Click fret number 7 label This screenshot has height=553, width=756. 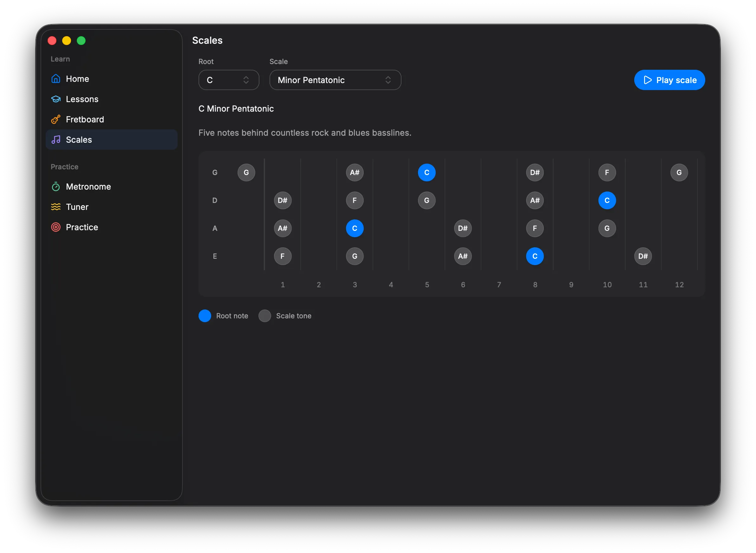click(x=499, y=284)
